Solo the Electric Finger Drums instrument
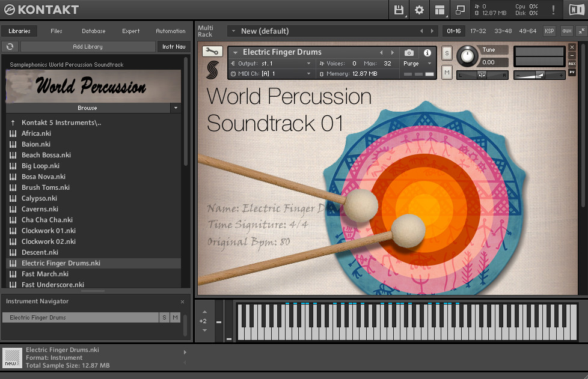The width and height of the screenshot is (588, 379). [x=447, y=53]
